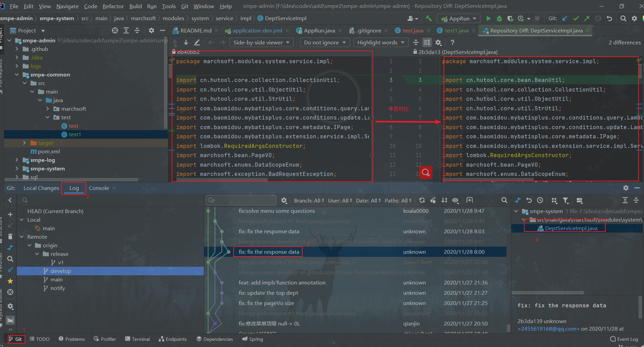
Task: Collapse the Remote branches node
Action: pyautogui.click(x=22, y=237)
